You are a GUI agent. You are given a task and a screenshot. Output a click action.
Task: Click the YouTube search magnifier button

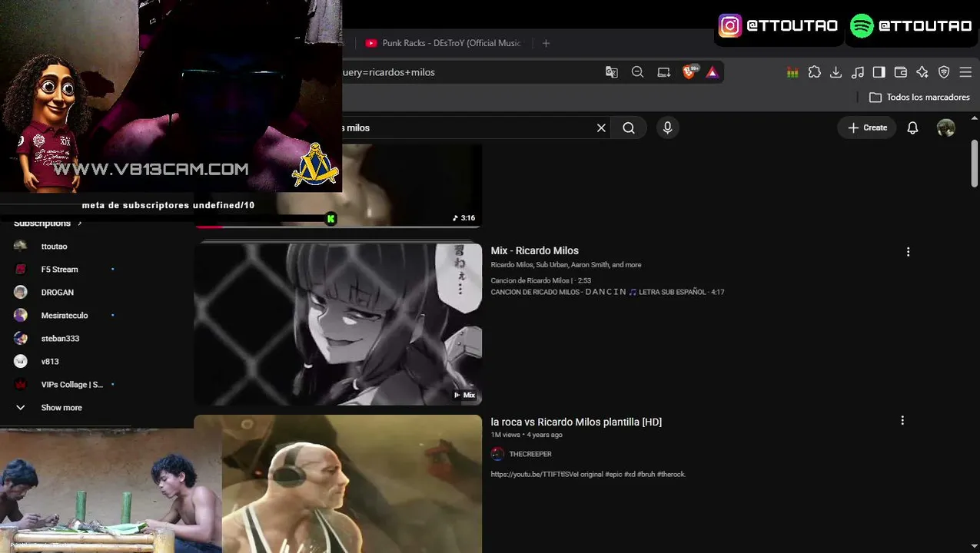[x=629, y=128]
